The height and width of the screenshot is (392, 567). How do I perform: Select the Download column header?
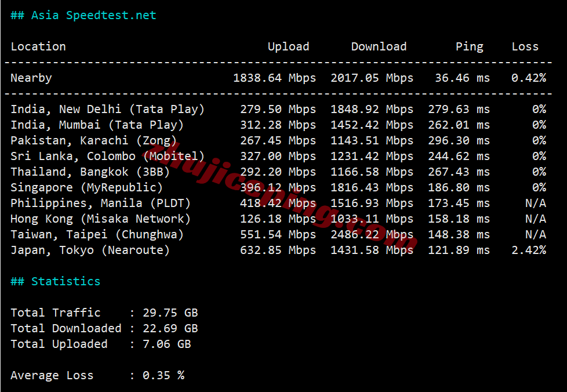[379, 46]
